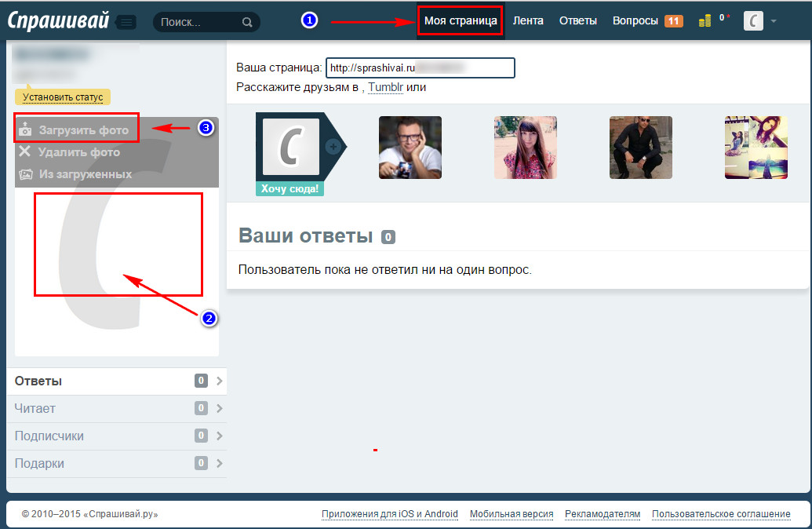This screenshot has width=812, height=529.
Task: Click the picture icon for Из загруженных
Action: coord(25,173)
